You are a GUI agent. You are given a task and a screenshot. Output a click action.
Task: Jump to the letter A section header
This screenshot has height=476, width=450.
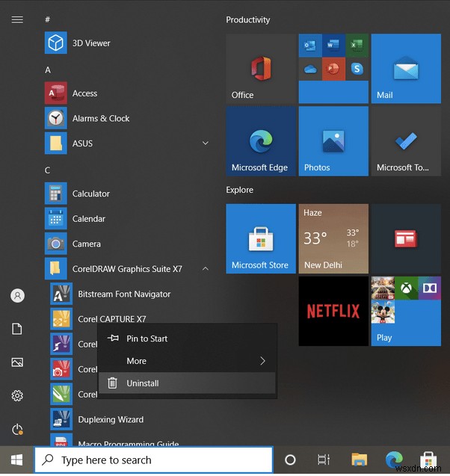click(x=48, y=70)
